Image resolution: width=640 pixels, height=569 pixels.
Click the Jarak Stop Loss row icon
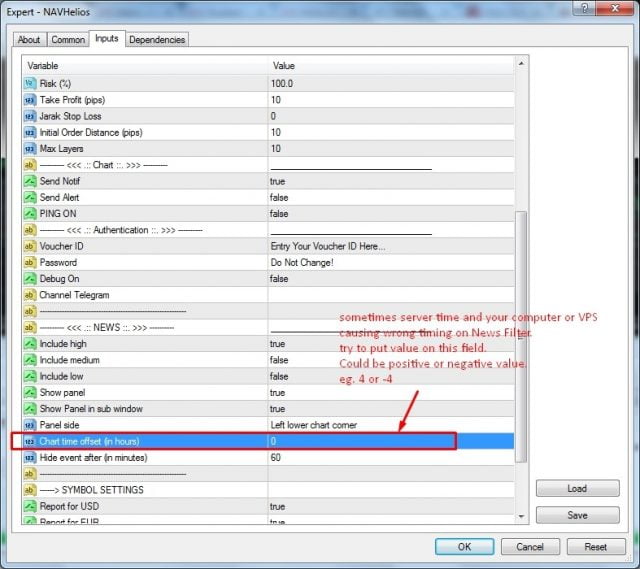(30, 116)
